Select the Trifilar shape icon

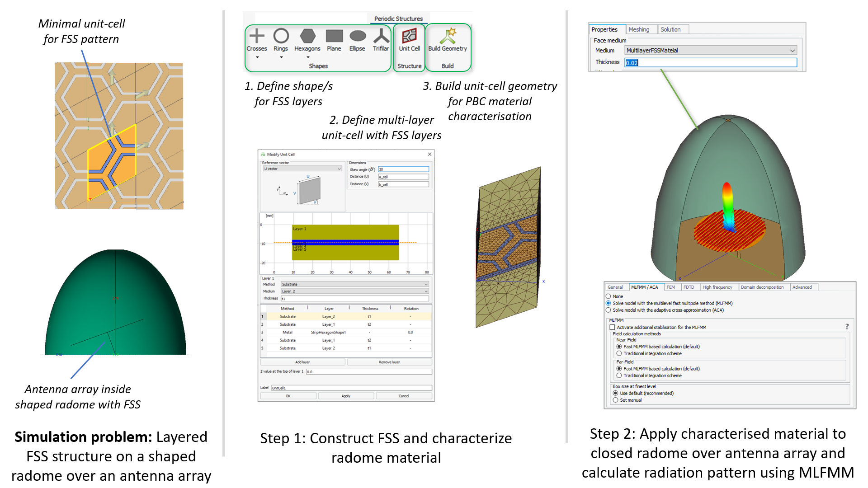381,37
